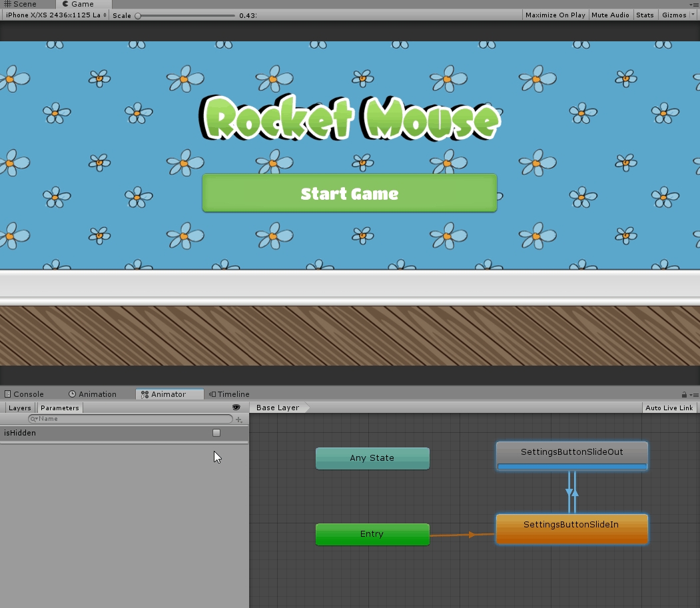Toggle the Animator panel lock icon

pos(684,395)
